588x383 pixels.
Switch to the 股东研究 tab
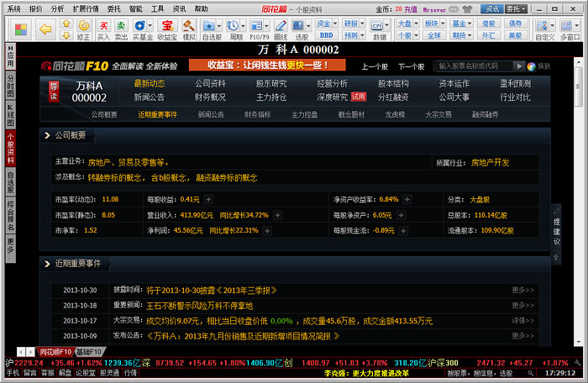click(x=270, y=83)
